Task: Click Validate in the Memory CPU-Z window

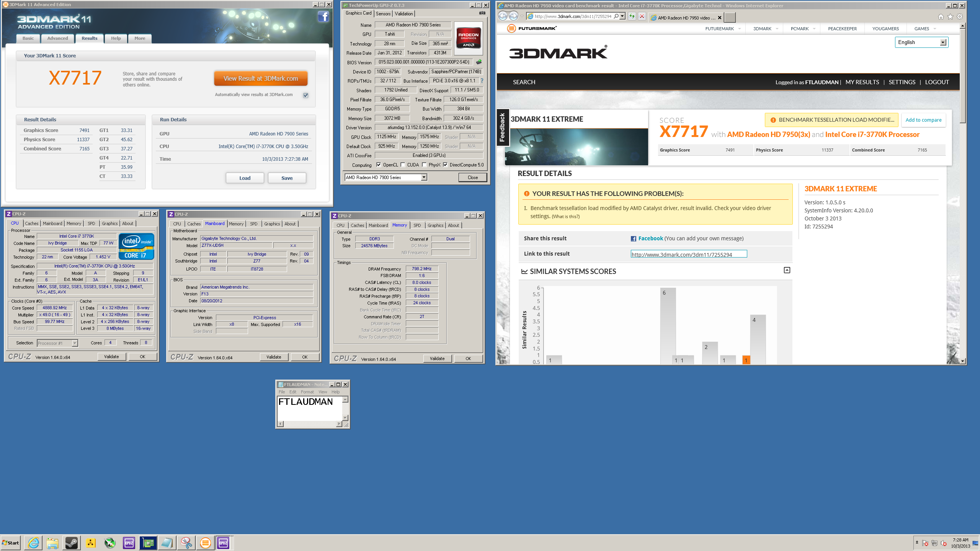Action: tap(437, 359)
